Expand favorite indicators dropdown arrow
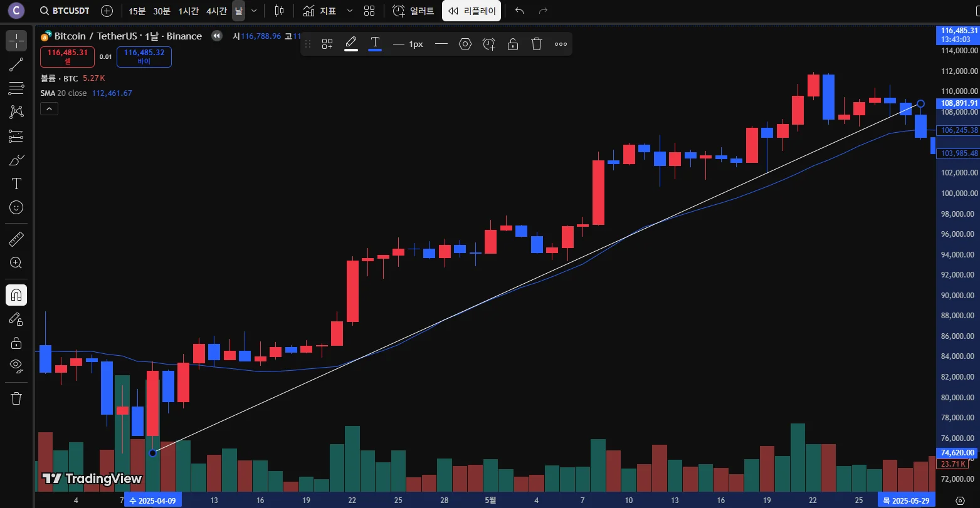 point(350,11)
